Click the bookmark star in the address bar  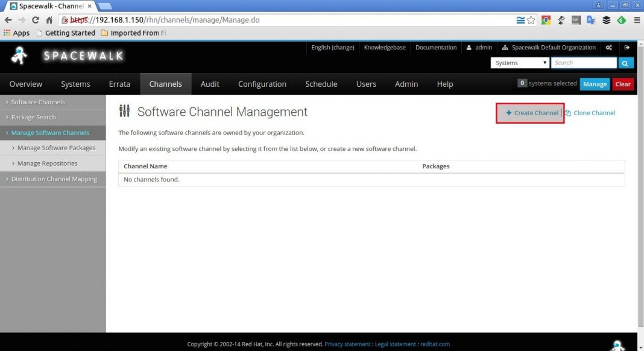pyautogui.click(x=531, y=19)
